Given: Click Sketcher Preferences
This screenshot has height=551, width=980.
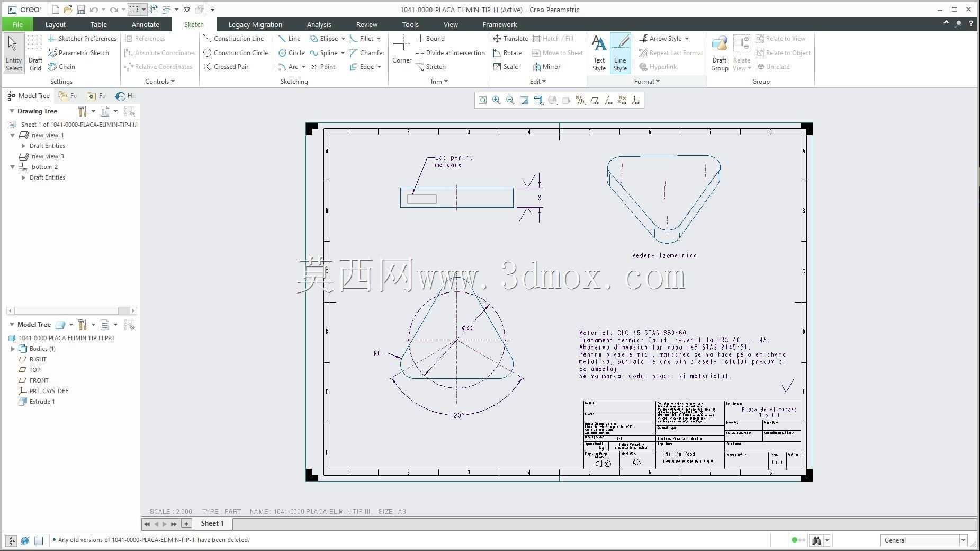Looking at the screenshot, I should click(82, 39).
